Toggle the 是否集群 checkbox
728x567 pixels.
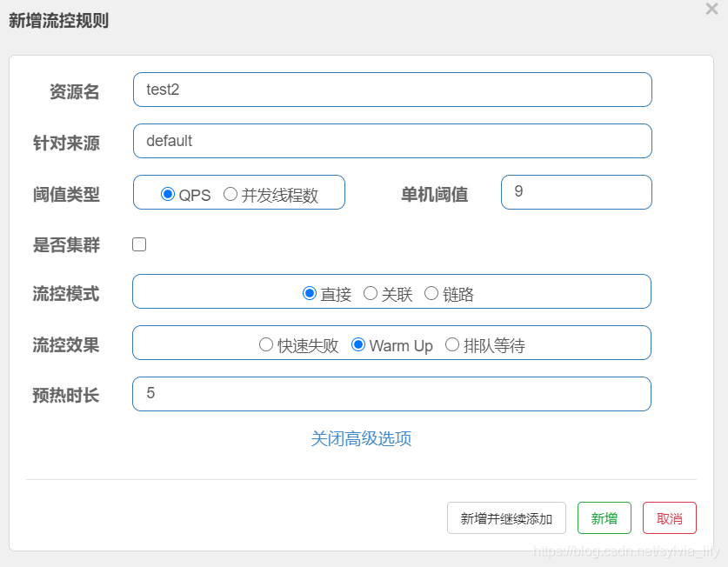coord(139,244)
